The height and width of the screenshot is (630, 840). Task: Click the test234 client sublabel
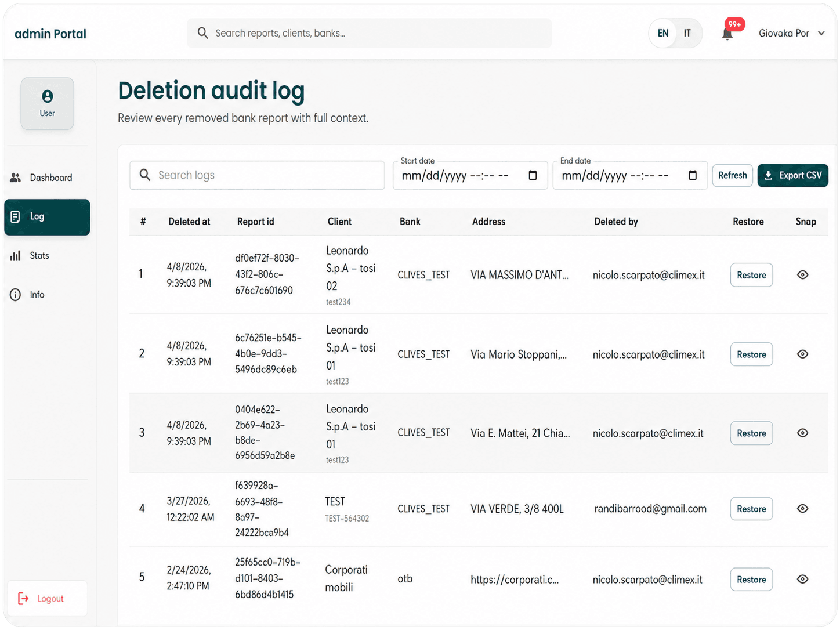[x=338, y=302]
